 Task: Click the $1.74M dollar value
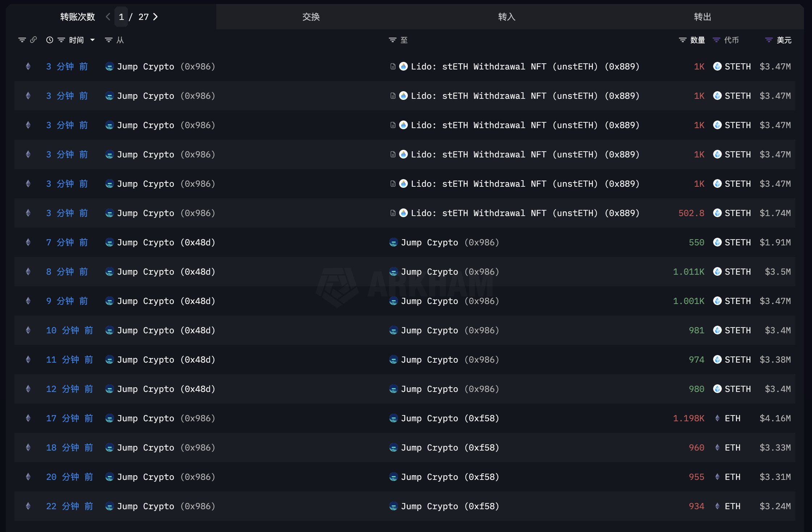[x=775, y=213]
